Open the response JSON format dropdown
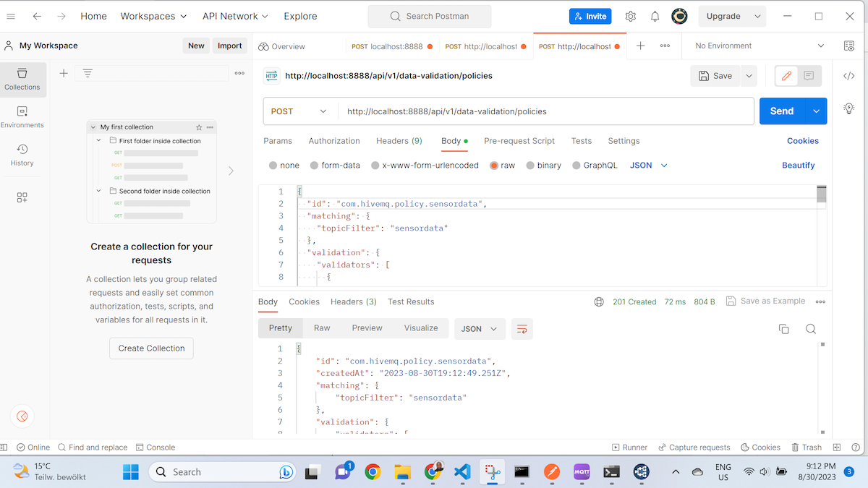Screen dimensions: 868x488 click(479, 329)
